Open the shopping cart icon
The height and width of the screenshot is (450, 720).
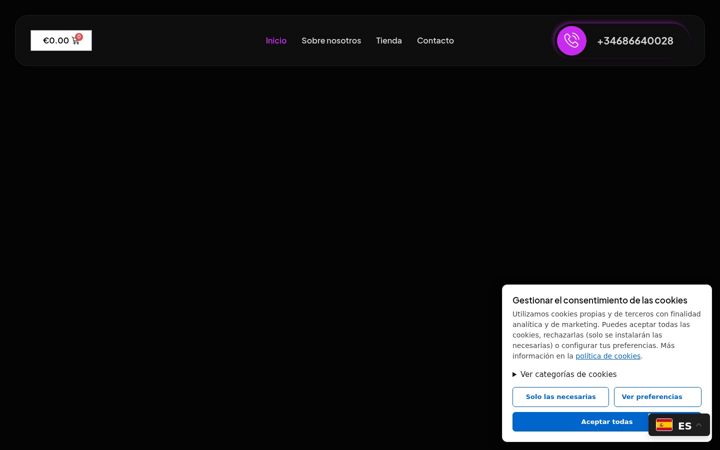76,40
